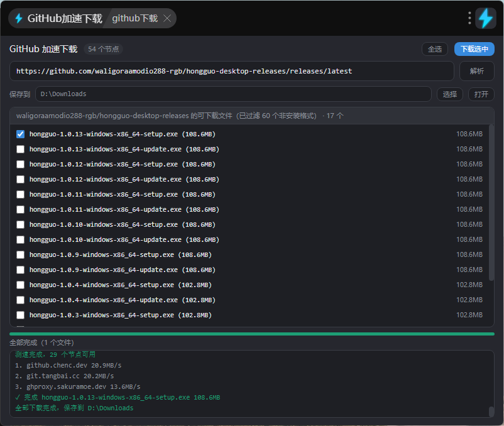Click the file list vertical scrollbar

(491, 203)
